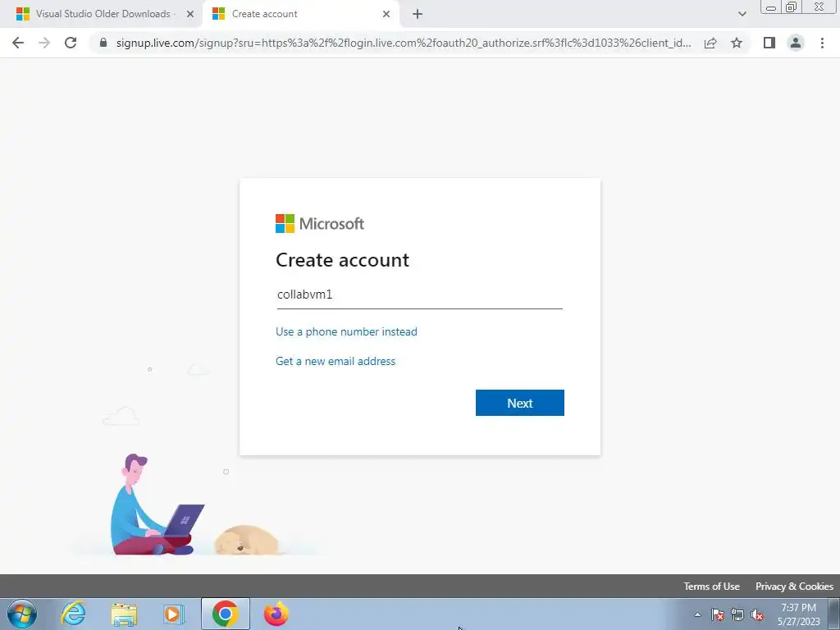
Task: Select the Create account tab
Action: point(300,14)
